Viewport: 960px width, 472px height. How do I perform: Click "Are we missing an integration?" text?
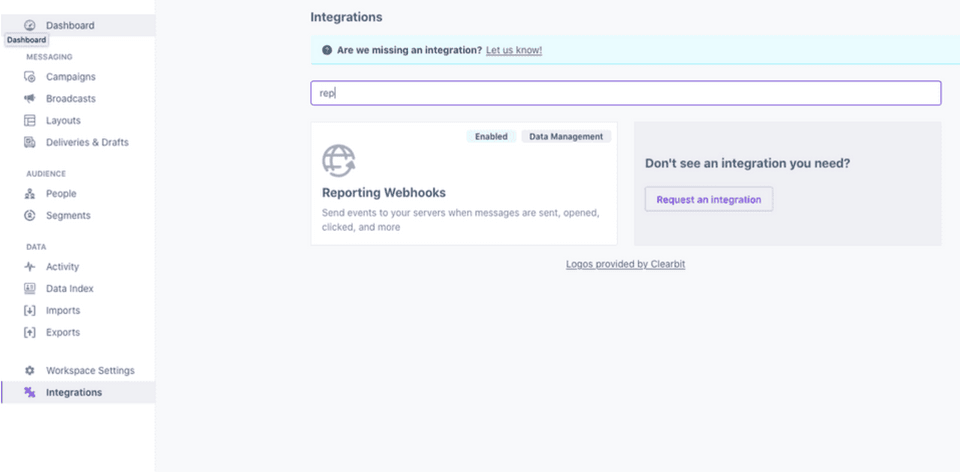click(410, 50)
